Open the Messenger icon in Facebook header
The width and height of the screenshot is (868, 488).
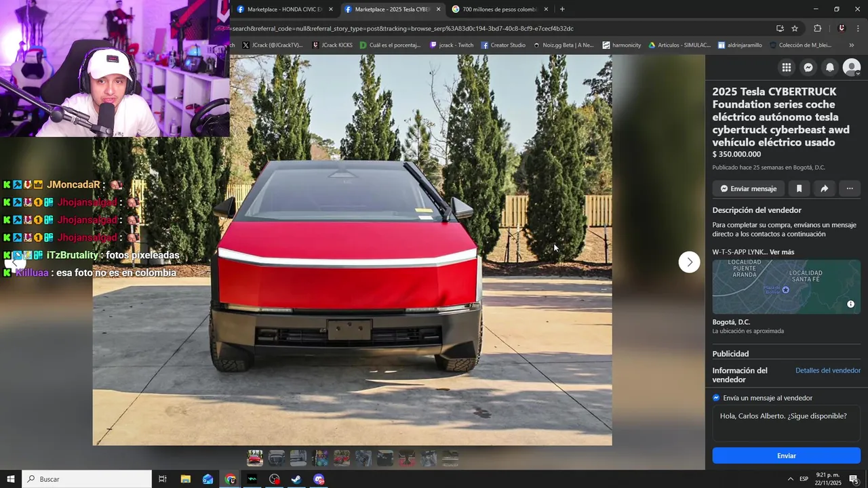(x=808, y=67)
